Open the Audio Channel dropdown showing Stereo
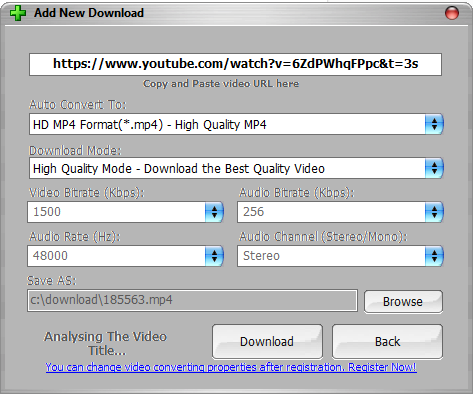 tap(340, 256)
